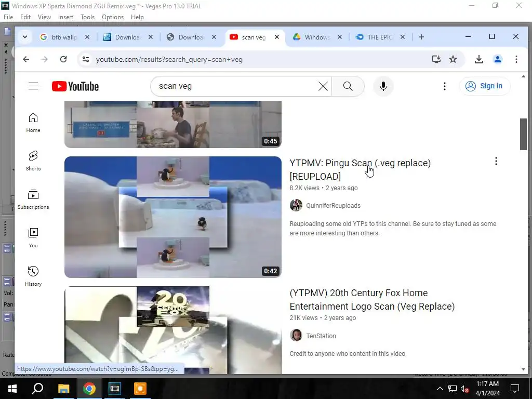This screenshot has height=399, width=532.
Task: Open notification center
Action: click(x=515, y=389)
